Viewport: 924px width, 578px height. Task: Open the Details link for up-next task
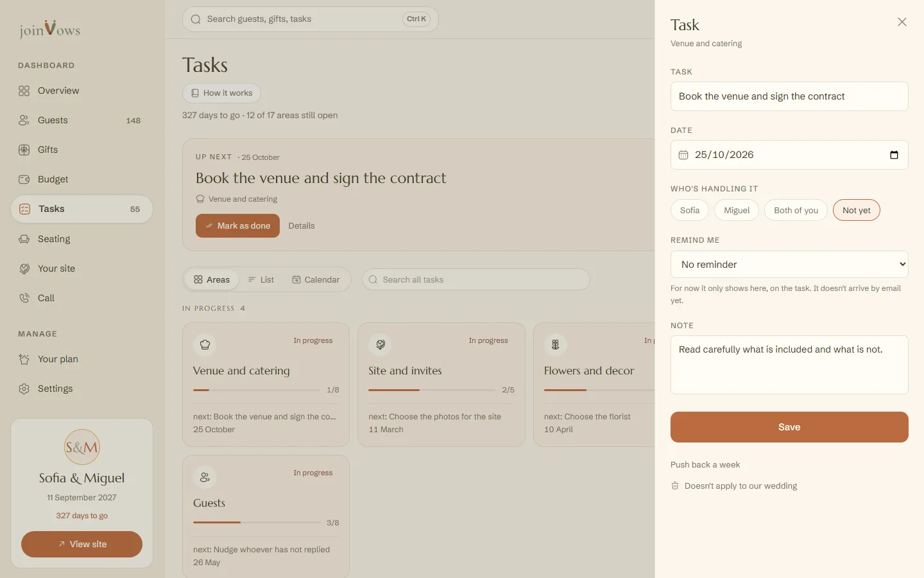pyautogui.click(x=302, y=225)
